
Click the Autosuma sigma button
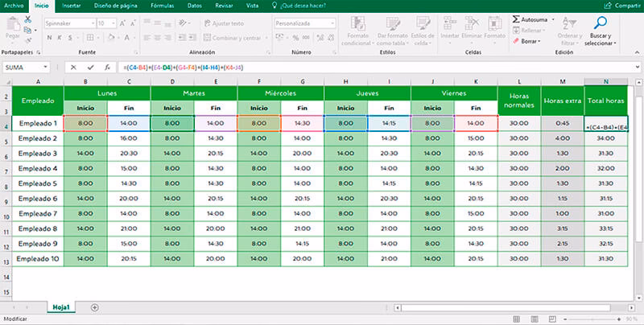[x=530, y=19]
